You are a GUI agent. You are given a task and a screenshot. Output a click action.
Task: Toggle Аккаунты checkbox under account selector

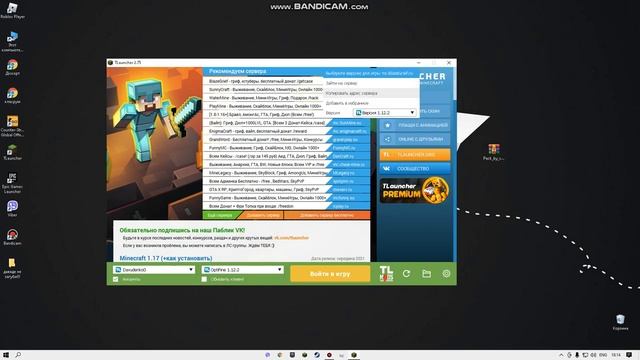pos(116,279)
